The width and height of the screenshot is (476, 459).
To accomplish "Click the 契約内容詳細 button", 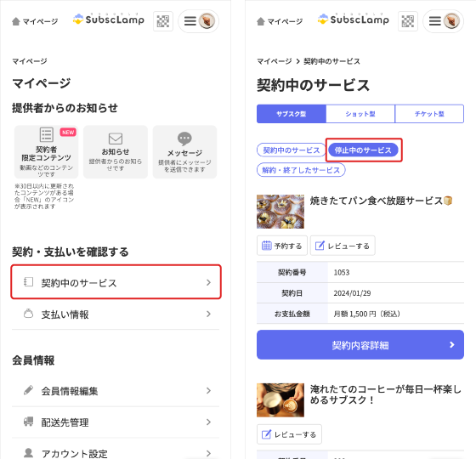I will 360,345.
